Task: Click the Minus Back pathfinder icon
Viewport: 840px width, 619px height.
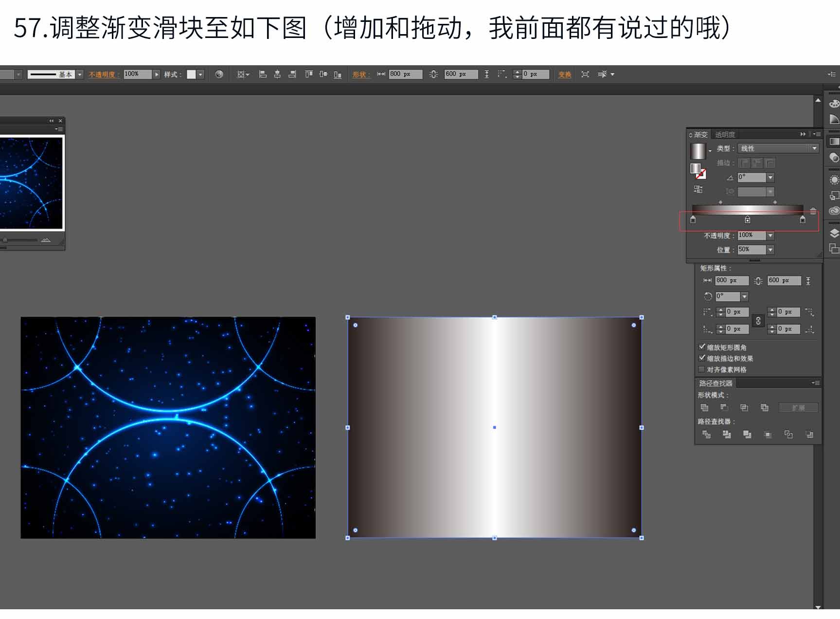Action: (809, 435)
